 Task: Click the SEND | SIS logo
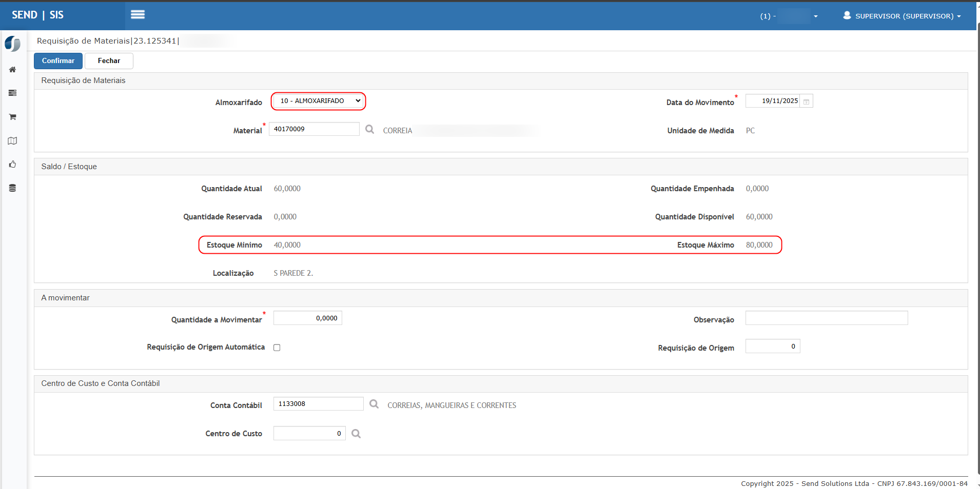point(37,15)
